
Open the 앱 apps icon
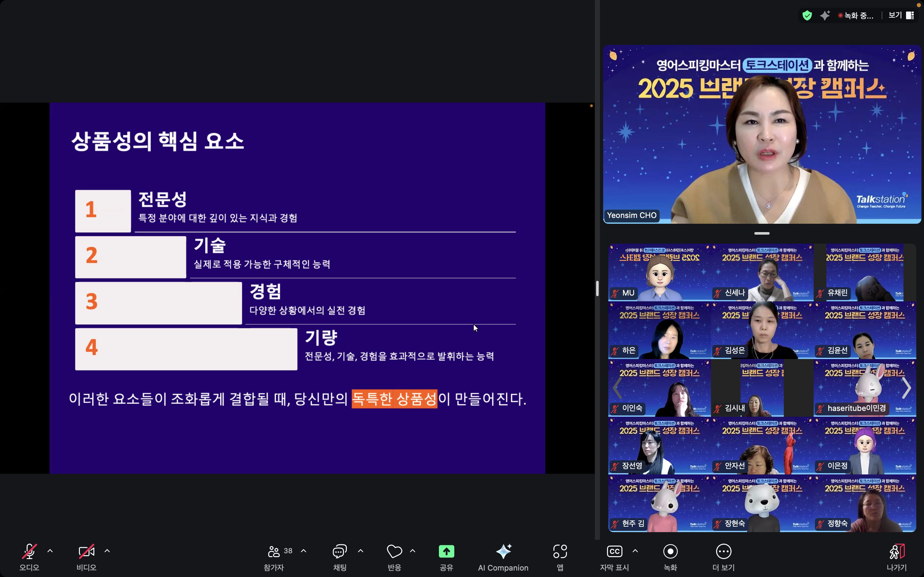(560, 552)
